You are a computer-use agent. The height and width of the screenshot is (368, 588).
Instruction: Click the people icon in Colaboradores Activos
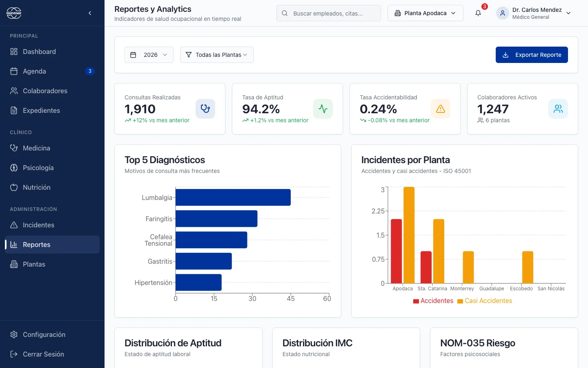(558, 109)
